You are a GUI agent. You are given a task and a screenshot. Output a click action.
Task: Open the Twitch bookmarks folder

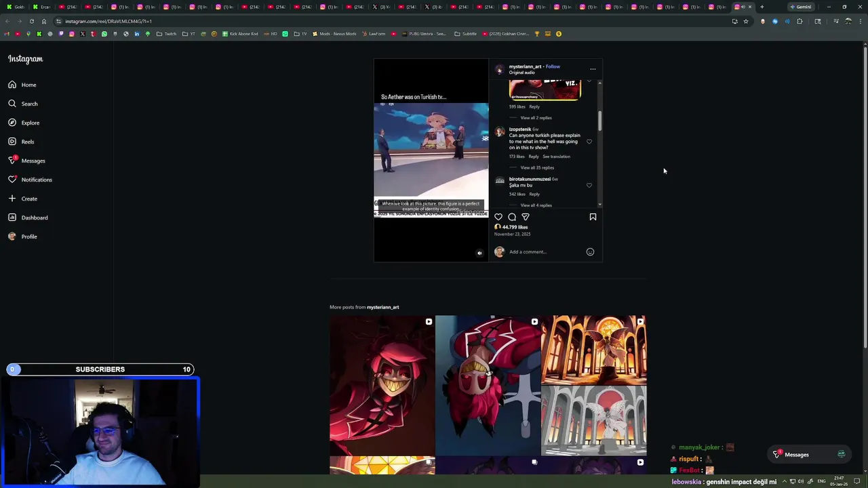click(x=166, y=34)
